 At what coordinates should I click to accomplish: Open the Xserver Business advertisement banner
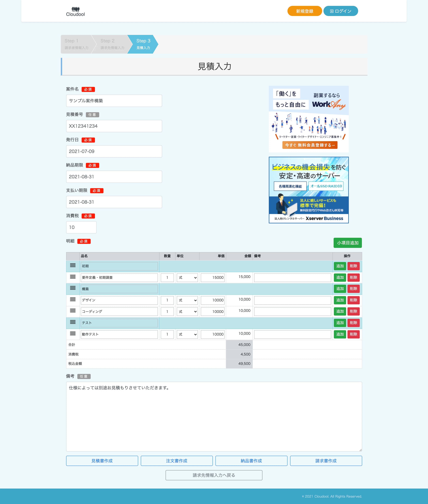(309, 190)
